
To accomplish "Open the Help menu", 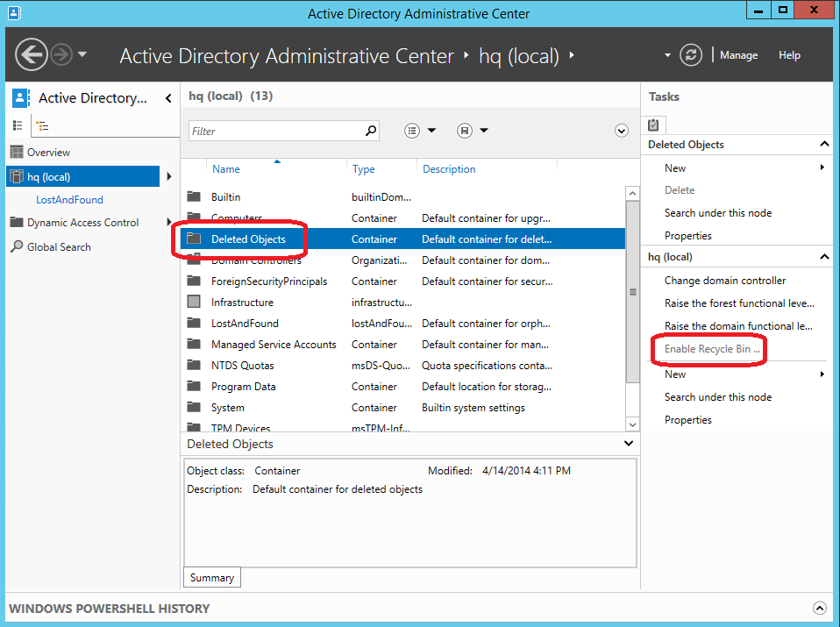I will point(789,54).
